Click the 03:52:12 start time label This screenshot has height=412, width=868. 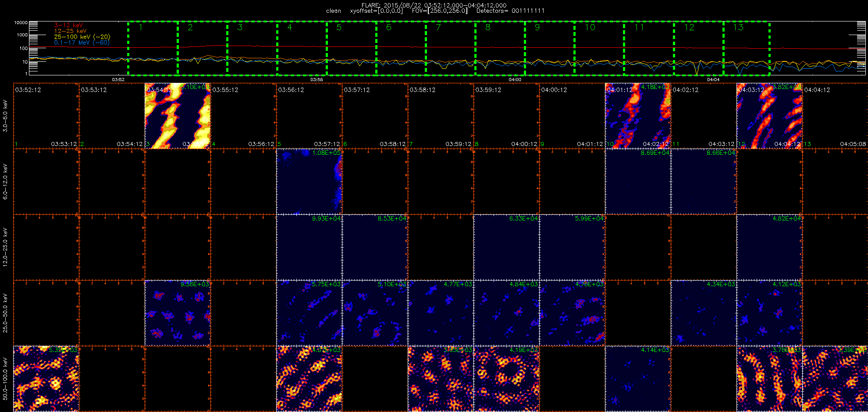click(28, 90)
